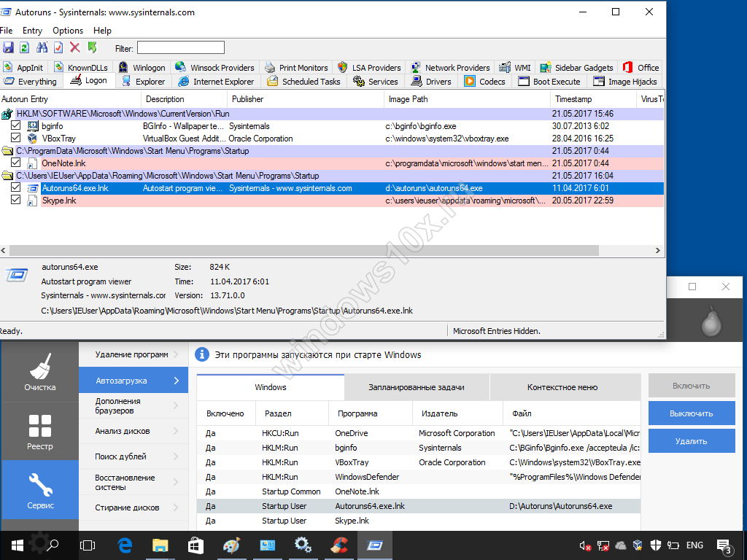
Task: Expand Дополнения браузеров item chevron
Action: click(176, 406)
